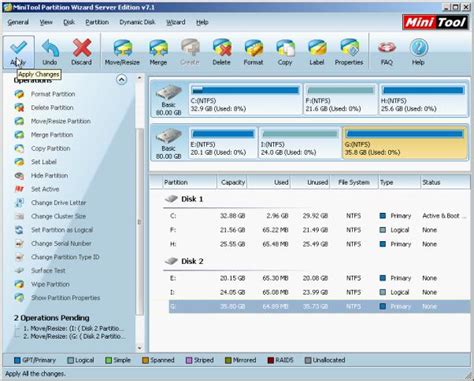This screenshot has width=474, height=381.
Task: Click the first Basic 80.00 GB disk icon
Action: (x=169, y=99)
